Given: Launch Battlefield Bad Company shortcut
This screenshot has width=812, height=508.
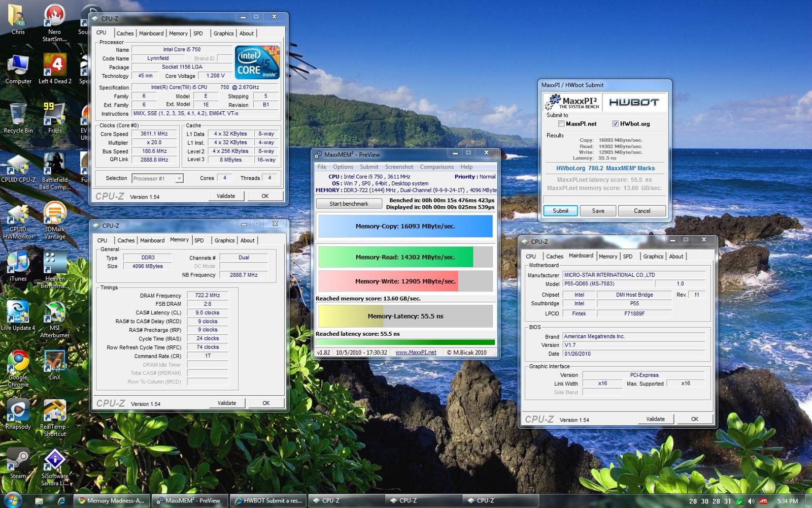Looking at the screenshot, I should (55, 171).
